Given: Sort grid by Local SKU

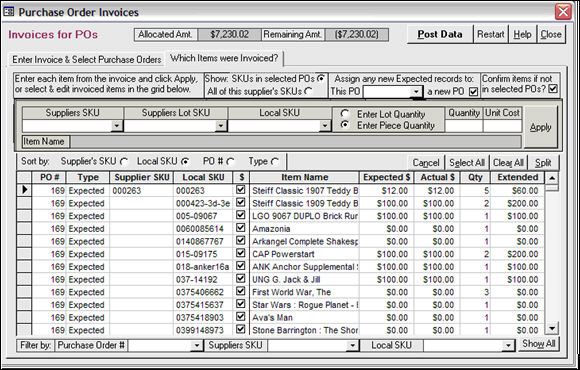Looking at the screenshot, I should click(x=185, y=162).
